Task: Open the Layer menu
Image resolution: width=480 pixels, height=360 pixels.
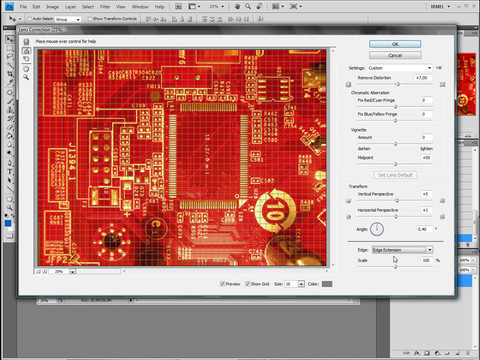Action: pos(70,6)
